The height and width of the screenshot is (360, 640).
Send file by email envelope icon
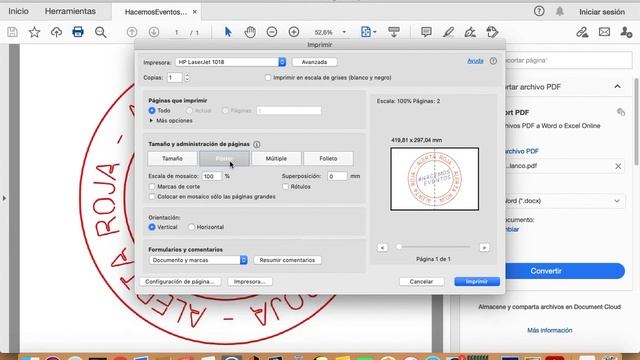point(604,32)
